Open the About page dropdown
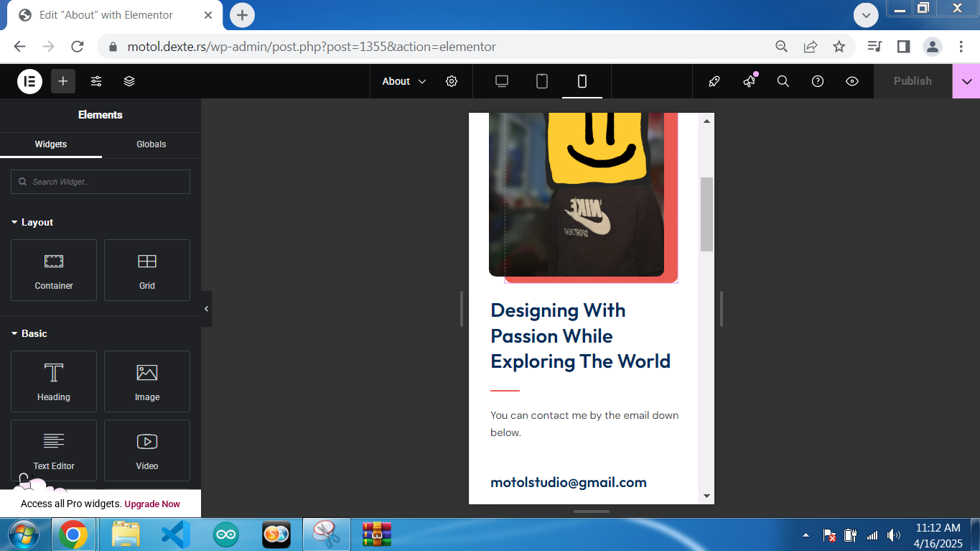The image size is (980, 551). coord(403,81)
